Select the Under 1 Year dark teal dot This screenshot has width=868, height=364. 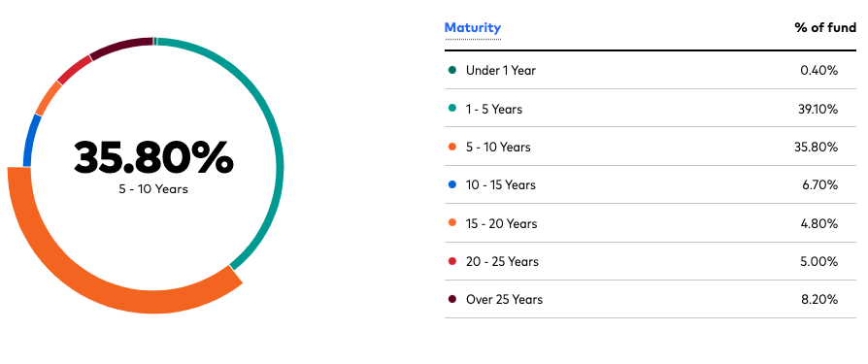pos(452,70)
